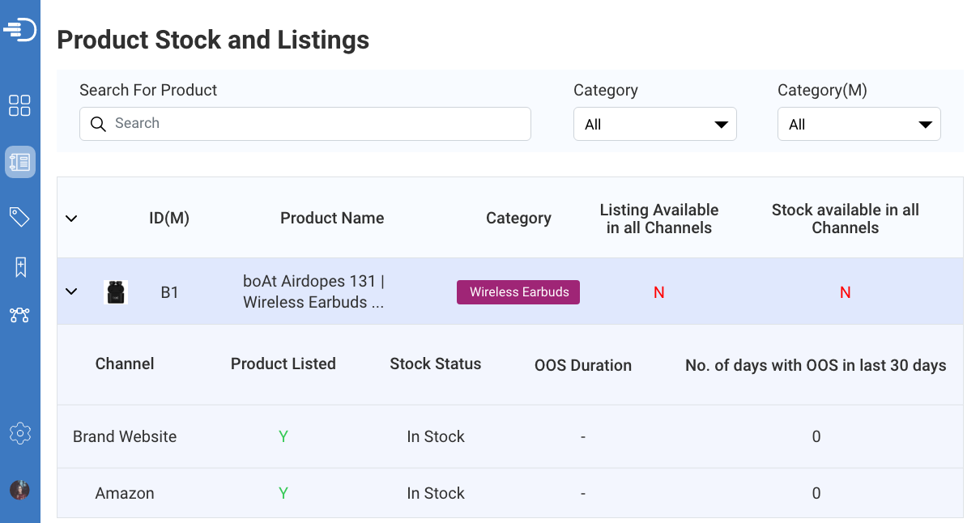Click the Product Name column header
Image resolution: width=980 pixels, height=523 pixels.
[332, 218]
